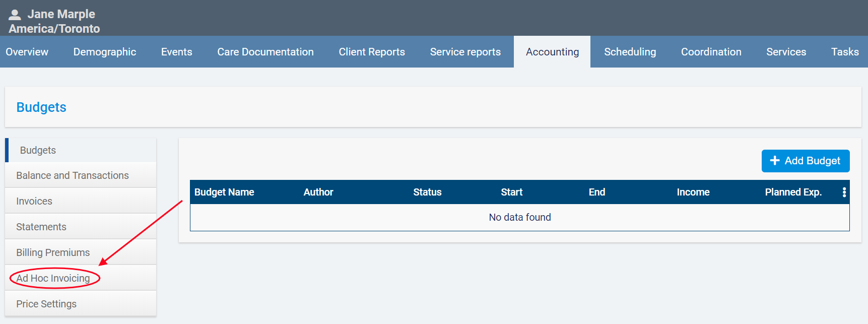Open Ad Hoc Invoicing in sidebar
The height and width of the screenshot is (324, 868).
[53, 278]
